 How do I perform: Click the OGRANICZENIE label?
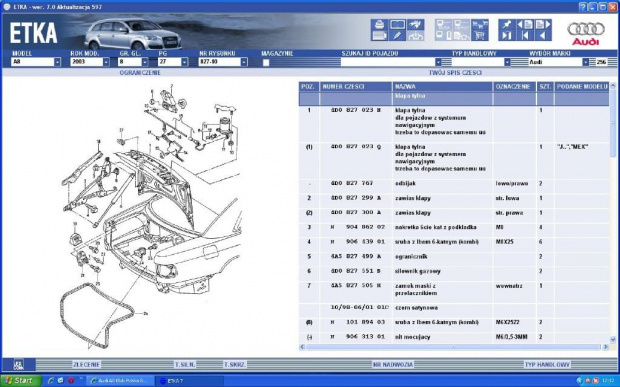tap(140, 73)
